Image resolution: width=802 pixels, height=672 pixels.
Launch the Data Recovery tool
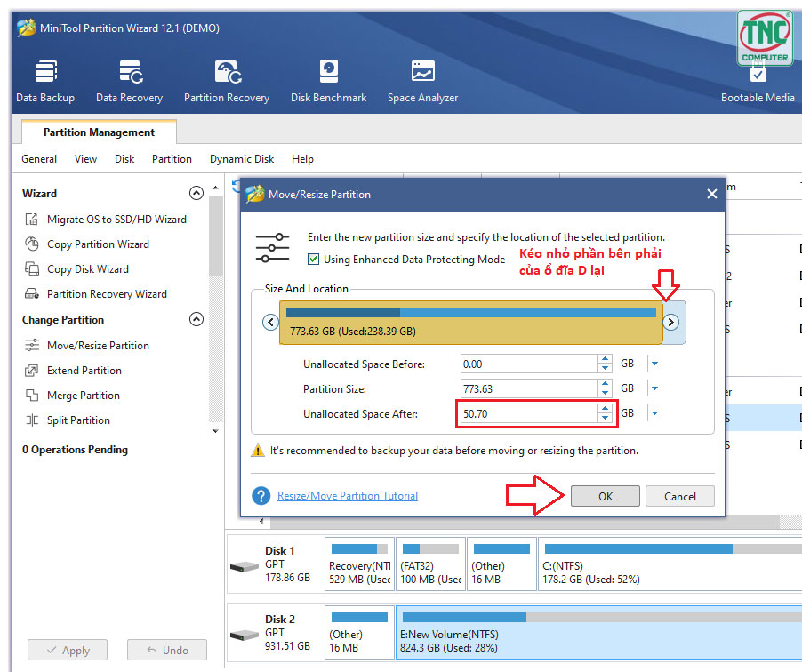point(130,81)
